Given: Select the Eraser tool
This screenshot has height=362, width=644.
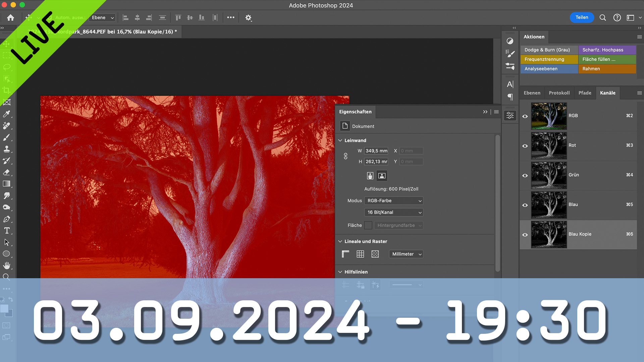Looking at the screenshot, I should click(x=6, y=172).
